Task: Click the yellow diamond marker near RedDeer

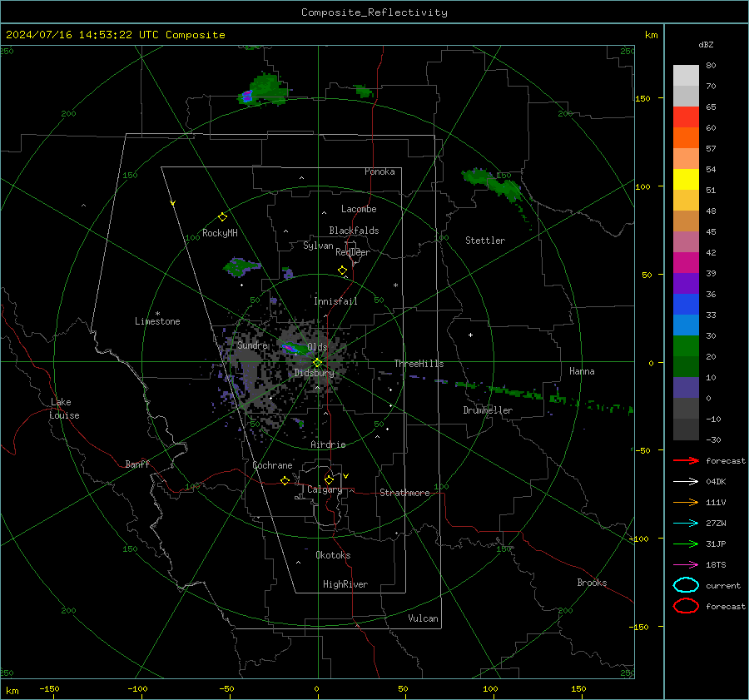Action: 342,271
